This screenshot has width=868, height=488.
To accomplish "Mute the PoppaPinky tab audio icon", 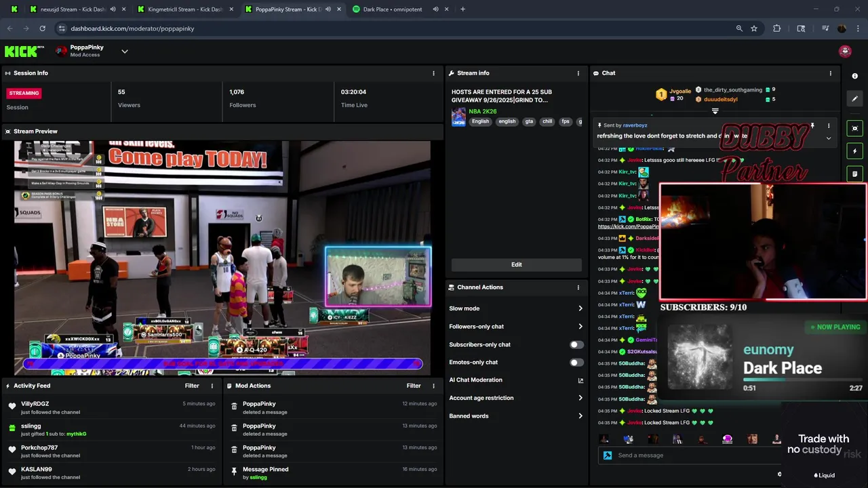I will [x=328, y=9].
